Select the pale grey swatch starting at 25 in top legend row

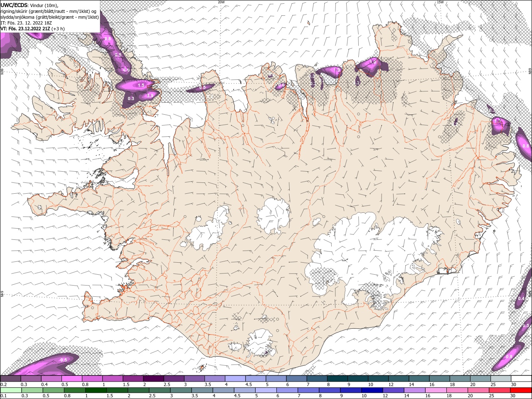[x=501, y=379]
